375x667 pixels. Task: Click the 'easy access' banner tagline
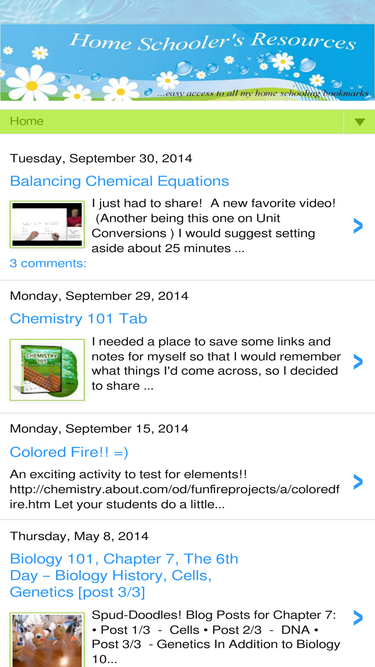click(x=263, y=94)
